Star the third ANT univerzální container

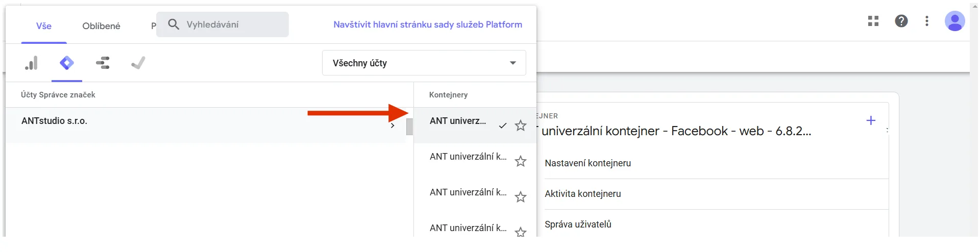pos(521,197)
